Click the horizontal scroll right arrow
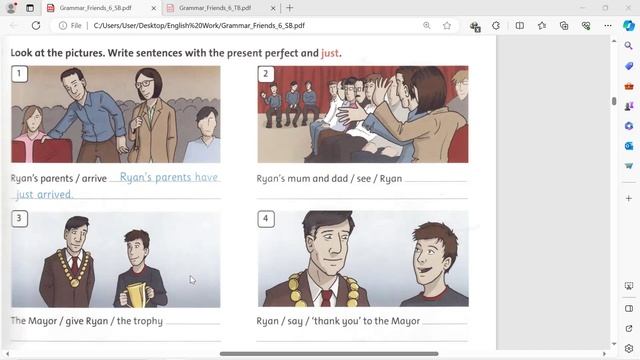The width and height of the screenshot is (640, 360). [604, 354]
